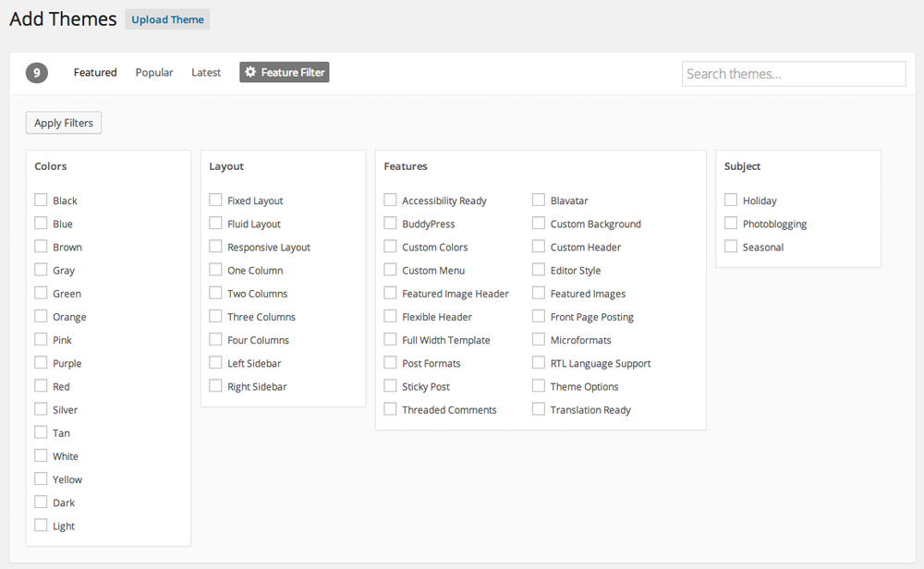
Task: Check the Left Sidebar option
Action: [215, 362]
